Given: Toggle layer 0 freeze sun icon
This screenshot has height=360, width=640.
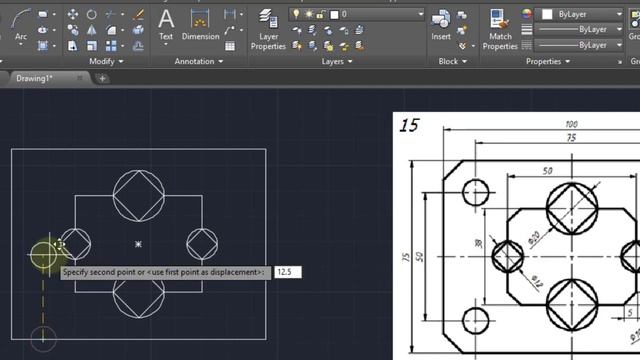Looking at the screenshot, I should pos(309,15).
